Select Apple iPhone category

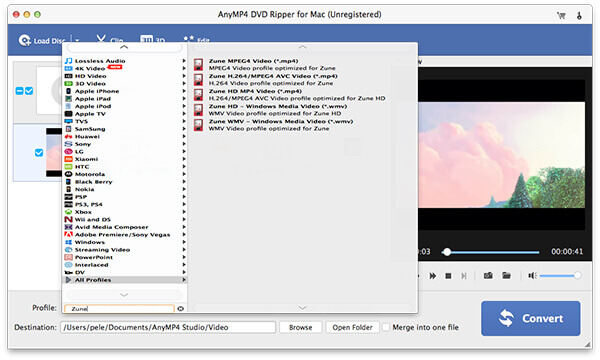pyautogui.click(x=124, y=91)
